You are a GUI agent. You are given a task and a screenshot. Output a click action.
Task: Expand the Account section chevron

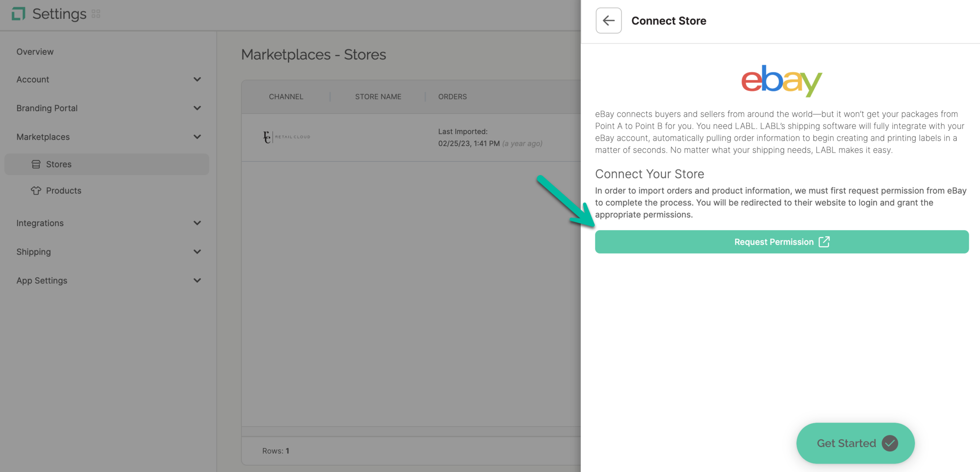(197, 80)
